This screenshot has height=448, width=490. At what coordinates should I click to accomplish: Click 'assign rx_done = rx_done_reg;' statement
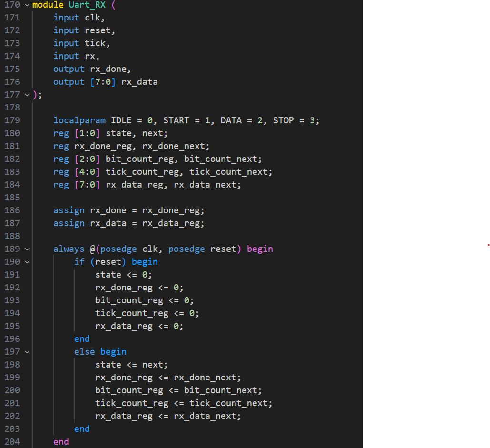tap(129, 210)
